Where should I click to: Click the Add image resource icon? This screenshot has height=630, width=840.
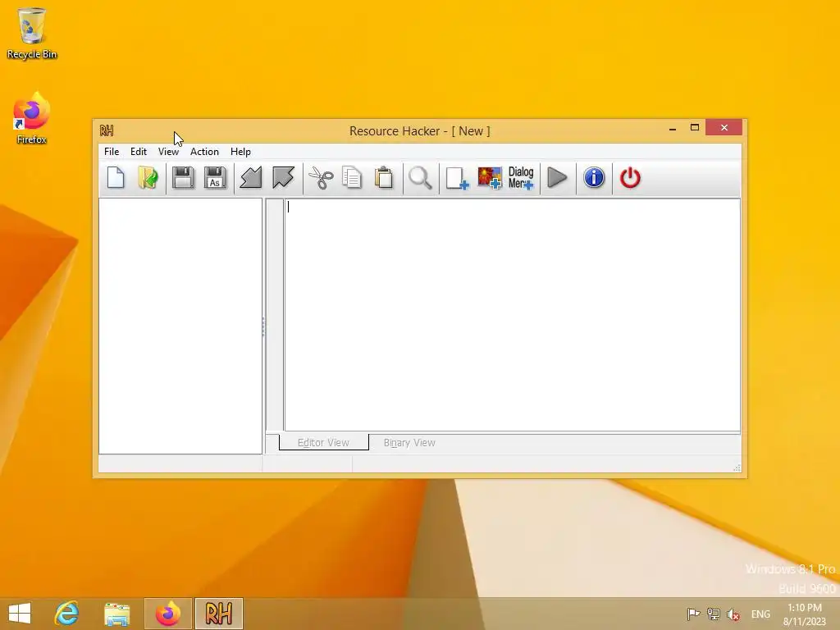coord(490,178)
